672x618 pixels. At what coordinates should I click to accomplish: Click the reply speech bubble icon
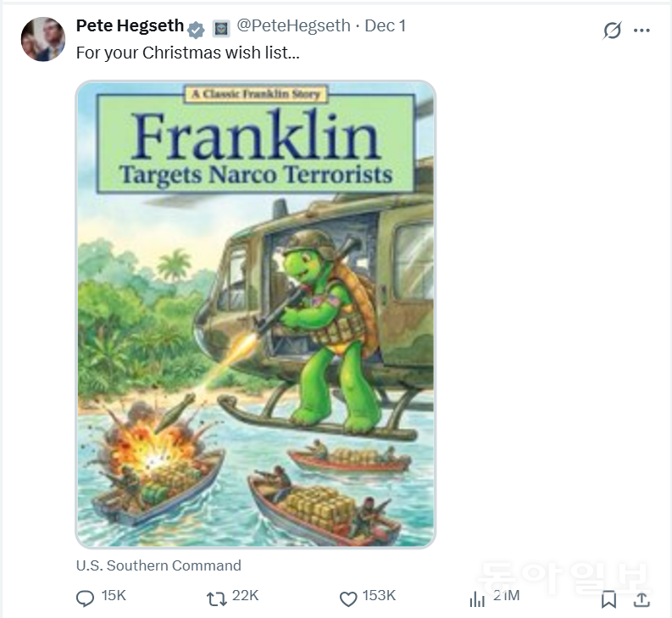[x=85, y=599]
